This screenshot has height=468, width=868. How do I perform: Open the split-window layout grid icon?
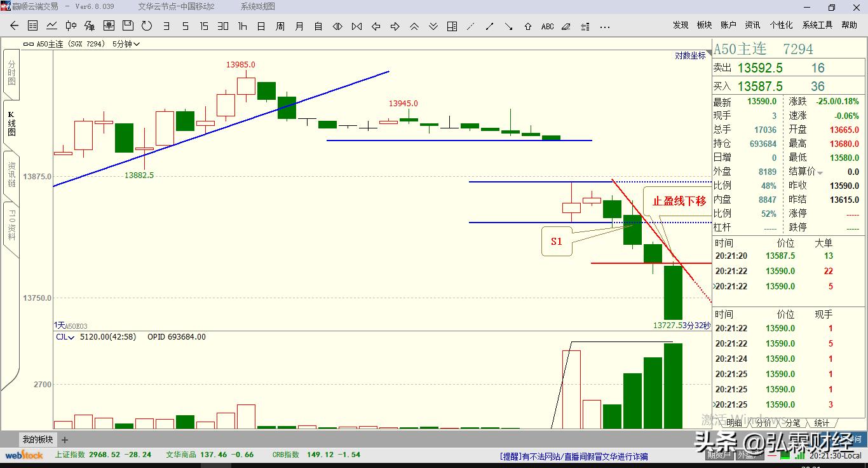pos(452,26)
